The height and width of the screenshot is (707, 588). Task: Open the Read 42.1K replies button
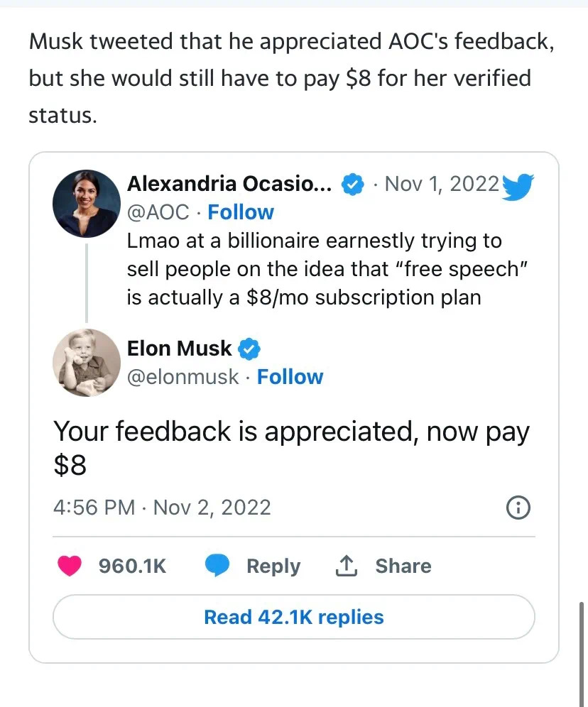click(294, 617)
